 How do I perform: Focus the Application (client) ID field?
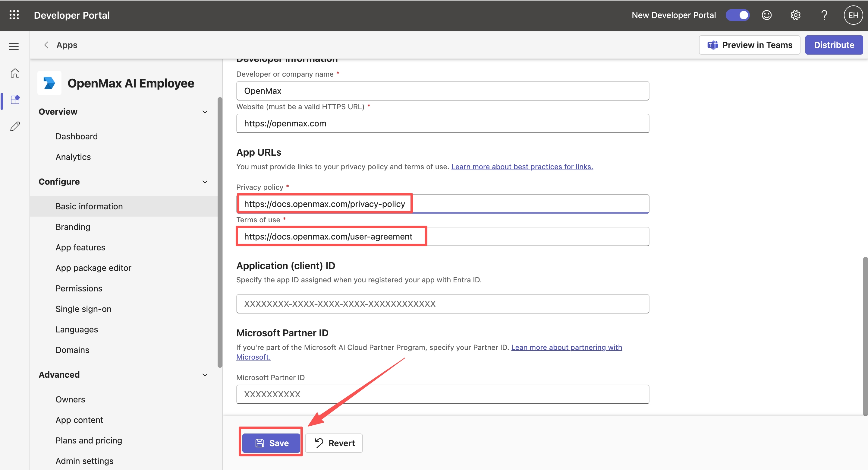442,304
